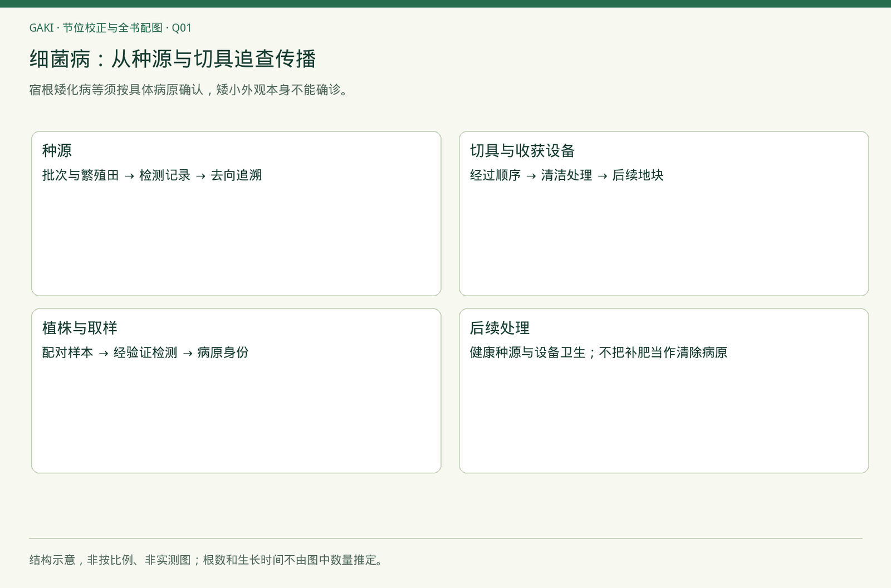891x588 pixels.
Task: Click '检测记录' in the 种源 card
Action: coord(165,175)
